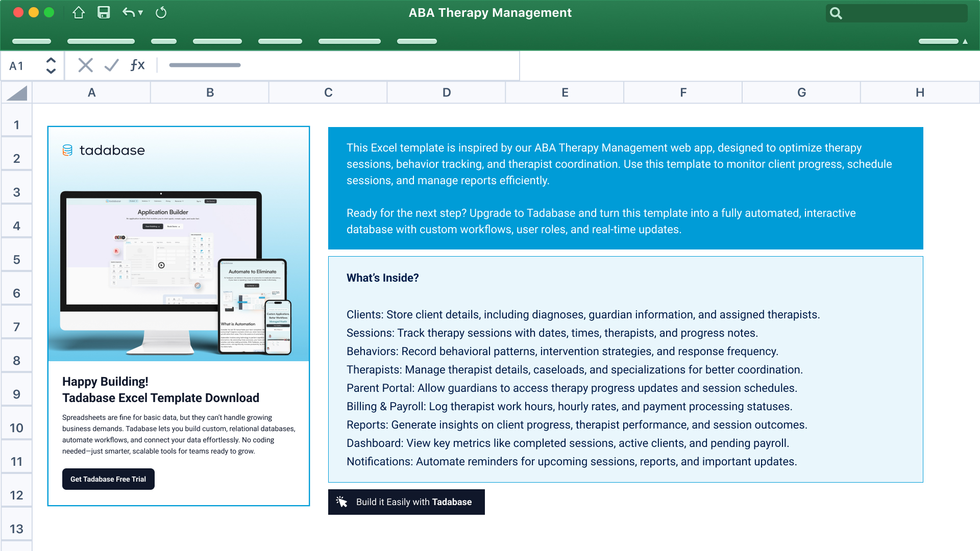Viewport: 980px width, 551px height.
Task: Select row 3 header
Action: [17, 188]
